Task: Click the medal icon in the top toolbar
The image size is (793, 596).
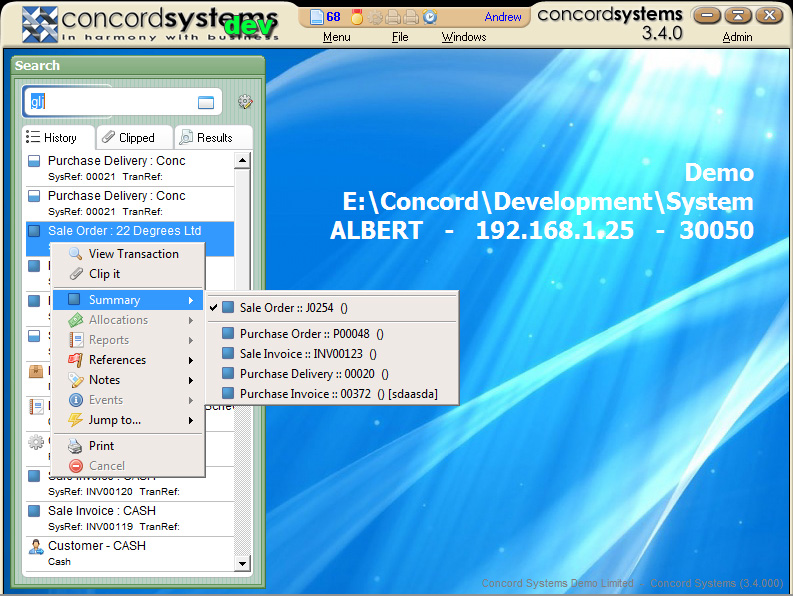Action: (357, 17)
